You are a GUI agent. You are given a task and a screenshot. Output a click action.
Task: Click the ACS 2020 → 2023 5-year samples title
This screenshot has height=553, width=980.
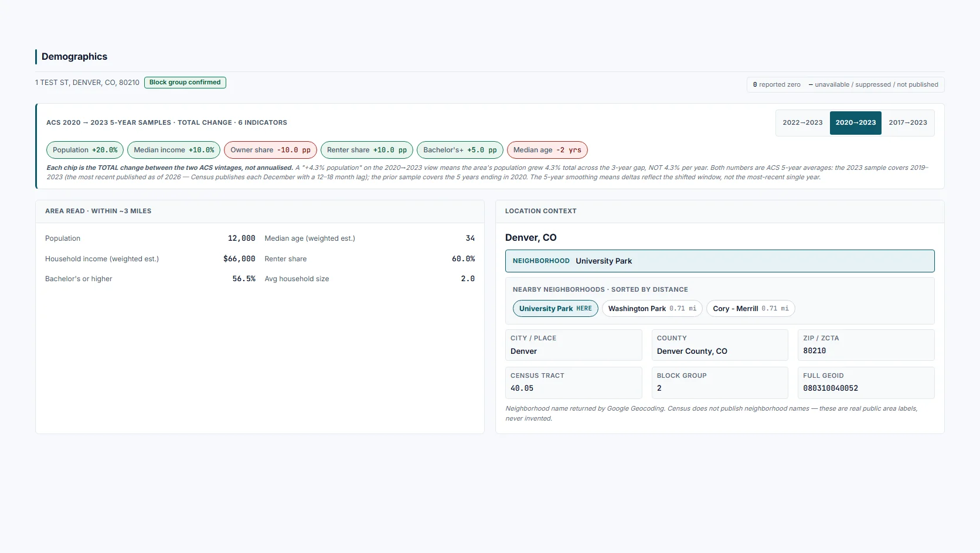[x=167, y=122]
